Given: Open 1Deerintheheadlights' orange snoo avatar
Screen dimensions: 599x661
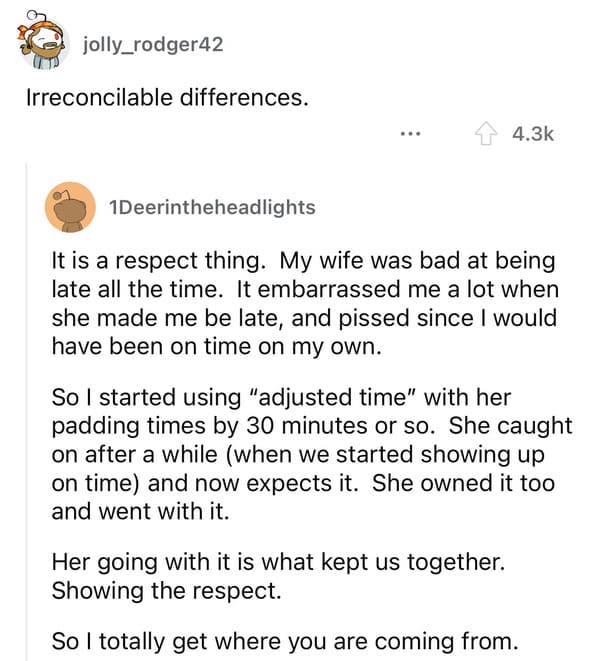Looking at the screenshot, I should point(70,207).
